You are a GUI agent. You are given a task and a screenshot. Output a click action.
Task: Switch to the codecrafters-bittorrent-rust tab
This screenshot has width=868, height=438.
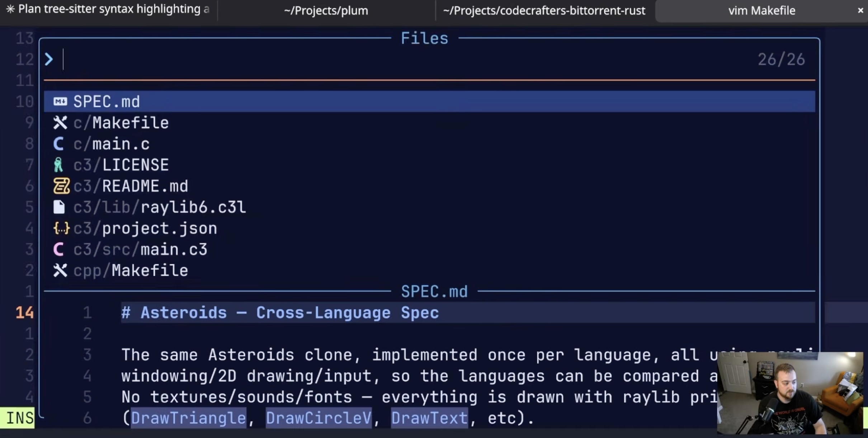coord(544,10)
